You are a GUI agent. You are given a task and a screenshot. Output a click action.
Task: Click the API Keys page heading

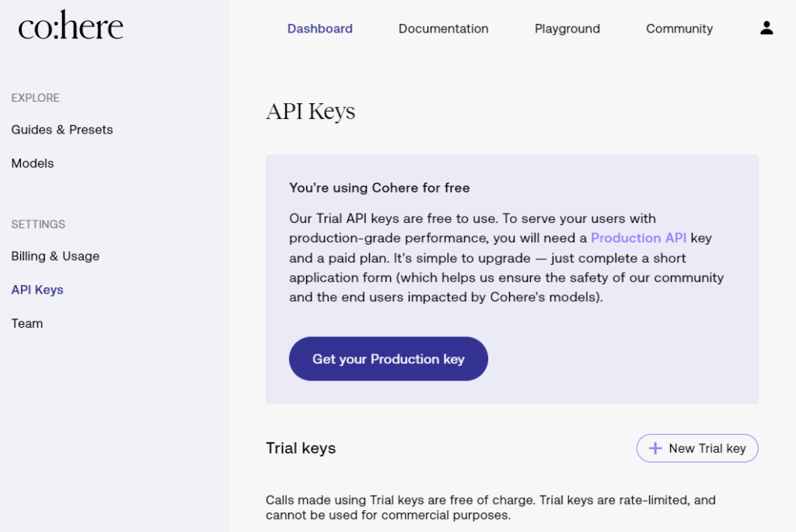tap(311, 112)
